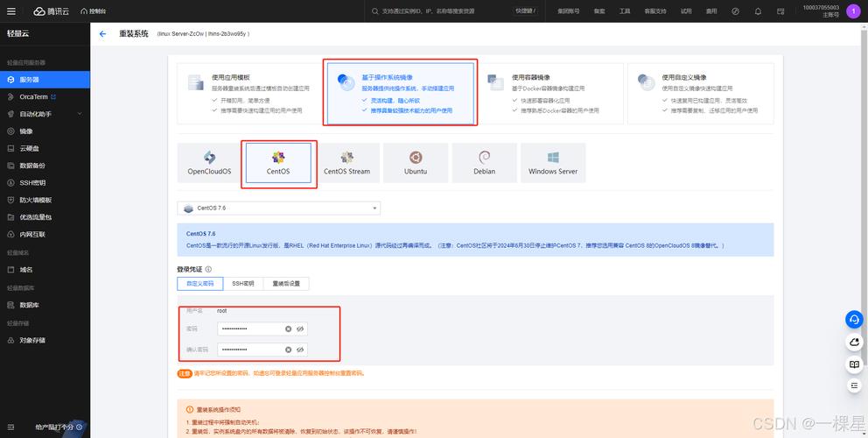Clear the 确认密码 field with its X icon
The height and width of the screenshot is (438, 868).
(288, 350)
